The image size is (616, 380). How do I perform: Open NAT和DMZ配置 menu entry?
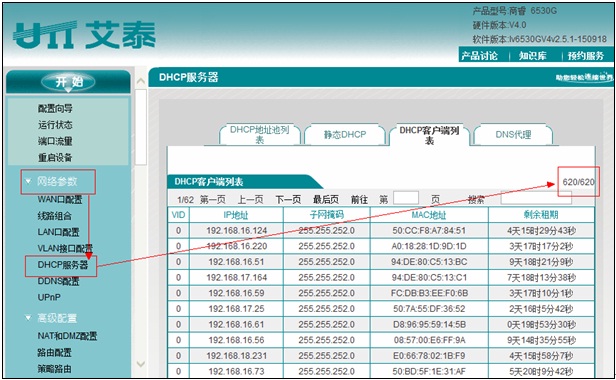click(67, 336)
